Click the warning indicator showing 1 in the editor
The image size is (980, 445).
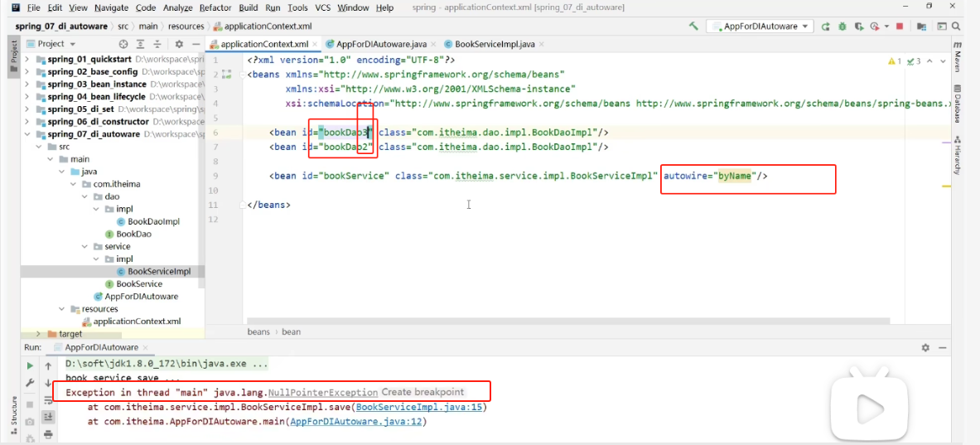click(x=895, y=61)
